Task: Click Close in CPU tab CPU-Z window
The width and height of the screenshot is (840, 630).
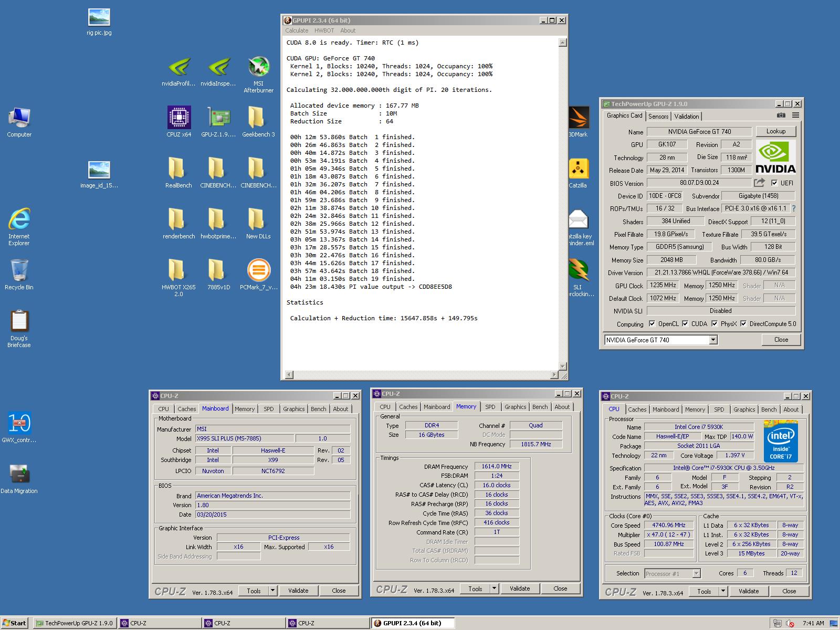Action: pos(789,591)
